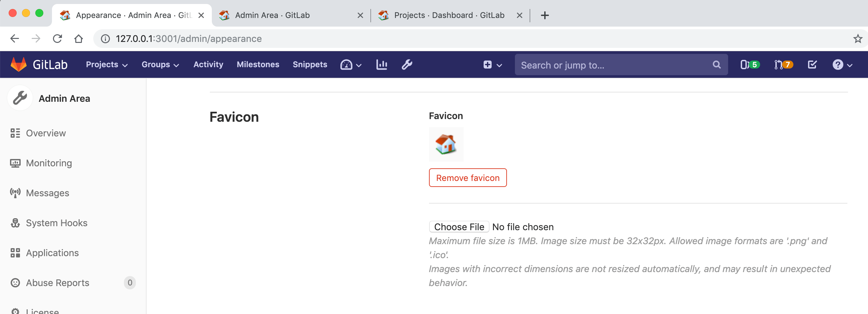Click the Admin Area wrench icon in navbar
The height and width of the screenshot is (314, 868).
[407, 64]
